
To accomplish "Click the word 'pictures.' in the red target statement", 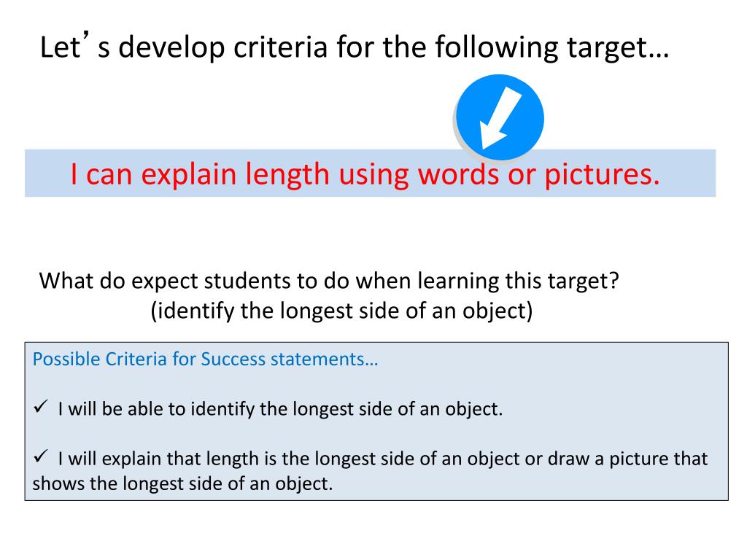I will (602, 175).
